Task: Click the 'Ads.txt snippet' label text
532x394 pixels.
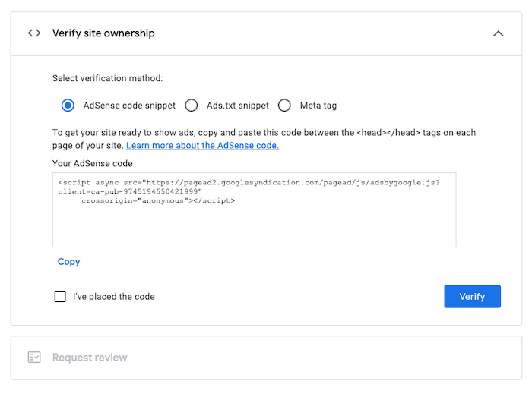Action: coord(238,106)
